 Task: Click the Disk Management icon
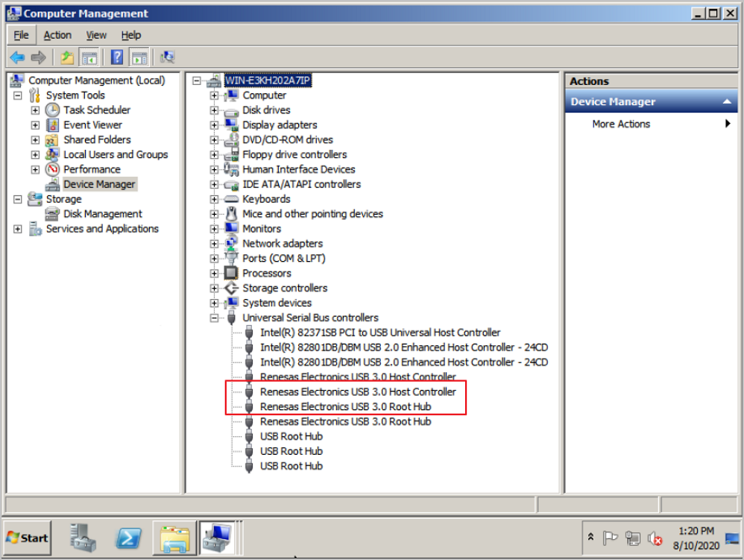pos(52,214)
